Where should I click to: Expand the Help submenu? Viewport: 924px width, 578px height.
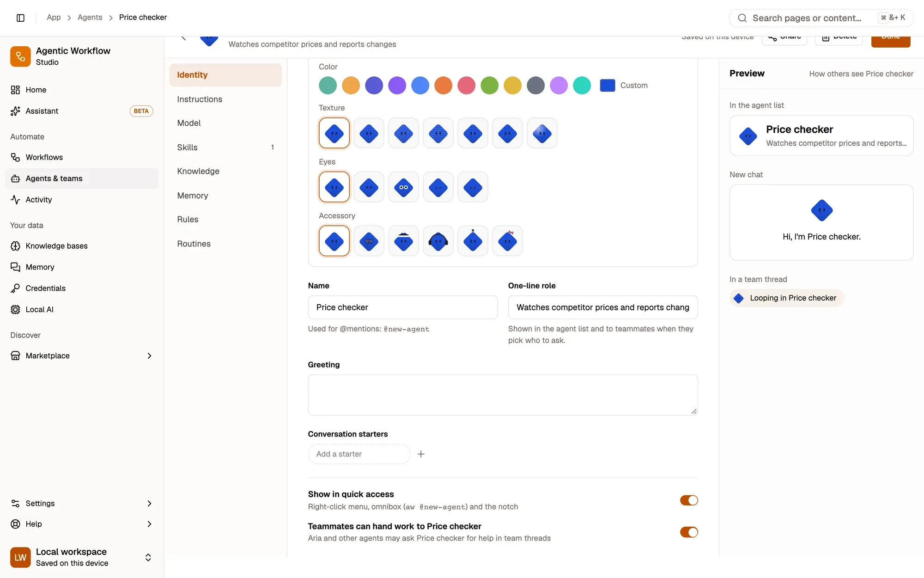149,524
